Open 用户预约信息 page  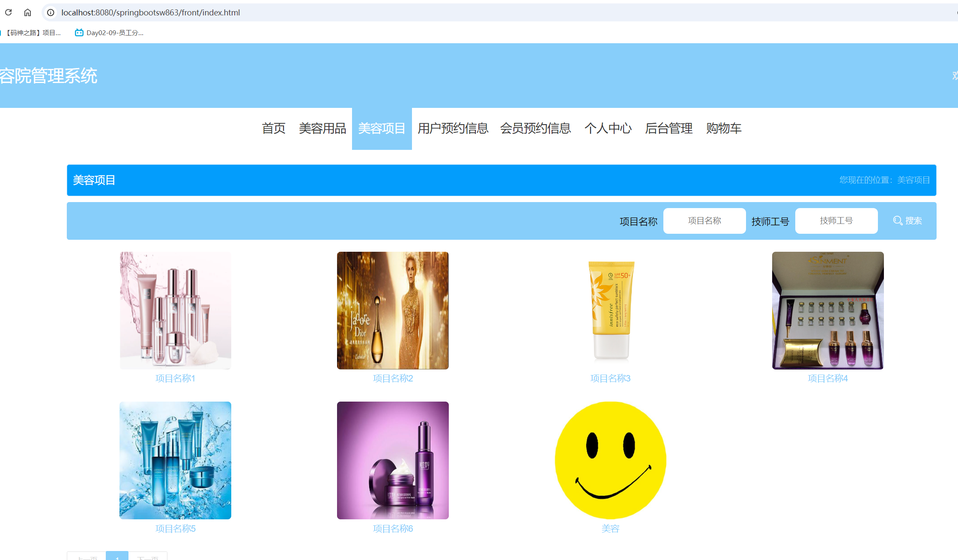[453, 128]
